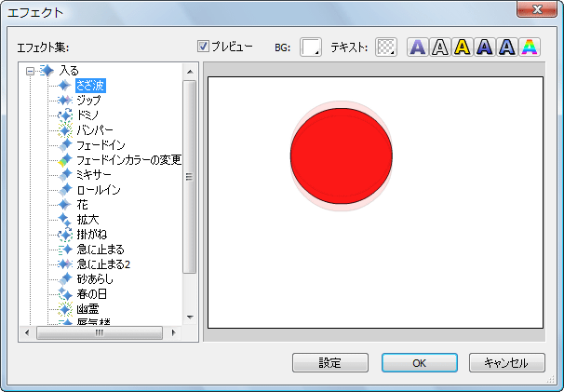Pick the フェードインカラーの変更 label
This screenshot has width=564, height=392.
pyautogui.click(x=129, y=160)
